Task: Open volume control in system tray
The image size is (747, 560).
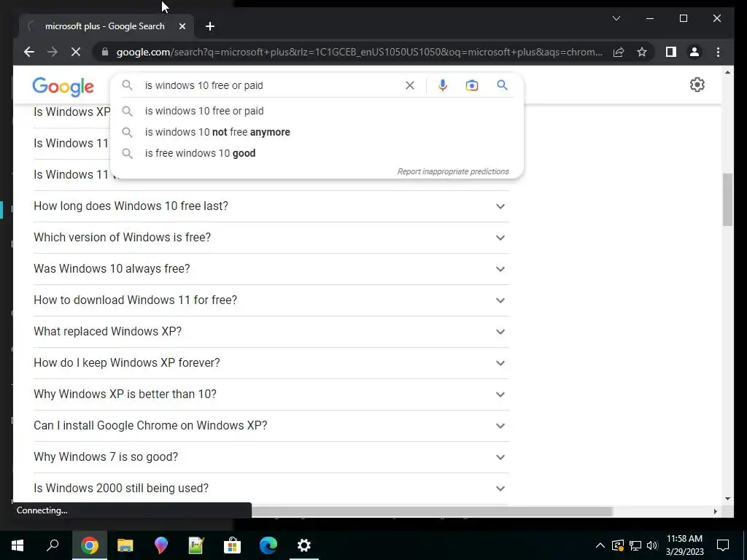Action: click(x=652, y=545)
